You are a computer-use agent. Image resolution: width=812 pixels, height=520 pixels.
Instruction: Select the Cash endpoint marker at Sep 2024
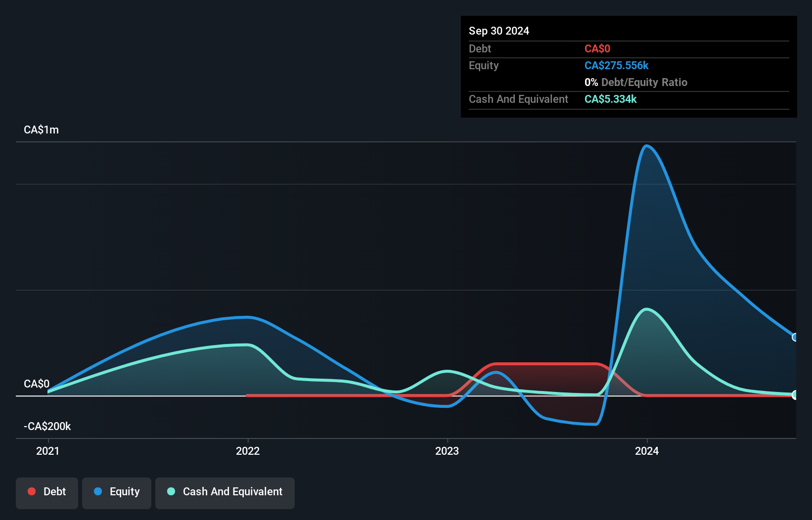pyautogui.click(x=795, y=394)
